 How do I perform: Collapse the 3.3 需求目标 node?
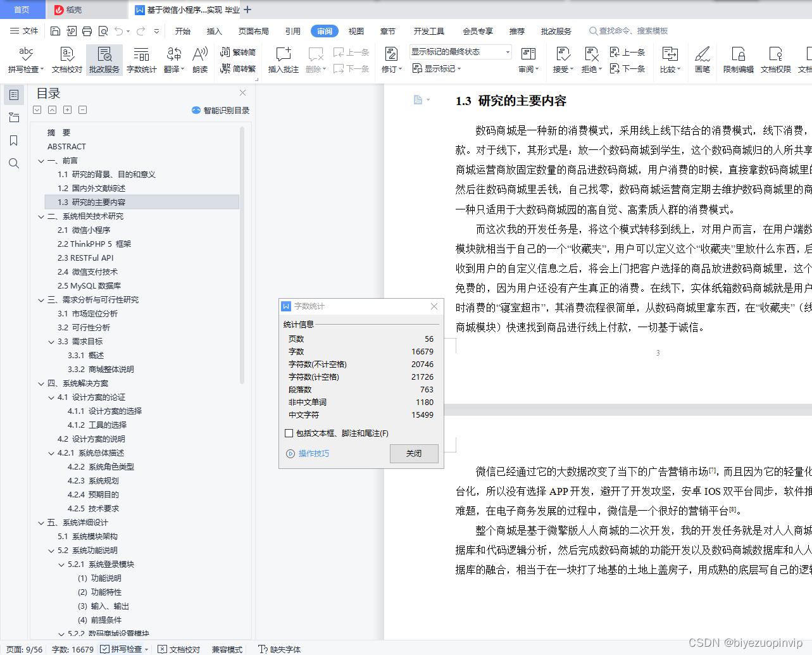(x=51, y=342)
